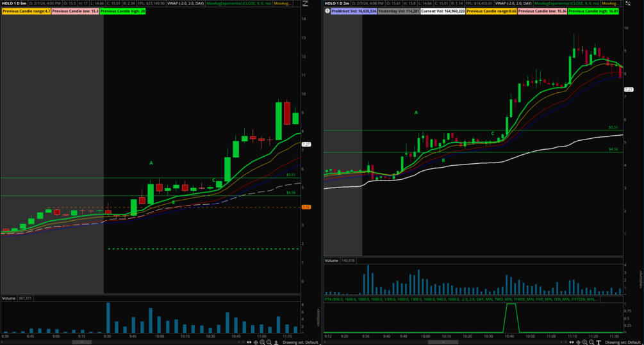
Task: Click the $4.56 level label on right chart
Action: (x=613, y=149)
